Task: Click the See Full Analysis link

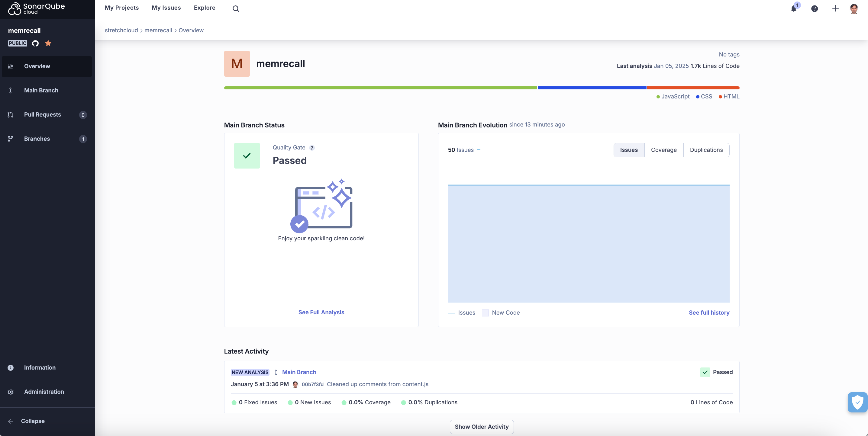Action: pos(321,312)
